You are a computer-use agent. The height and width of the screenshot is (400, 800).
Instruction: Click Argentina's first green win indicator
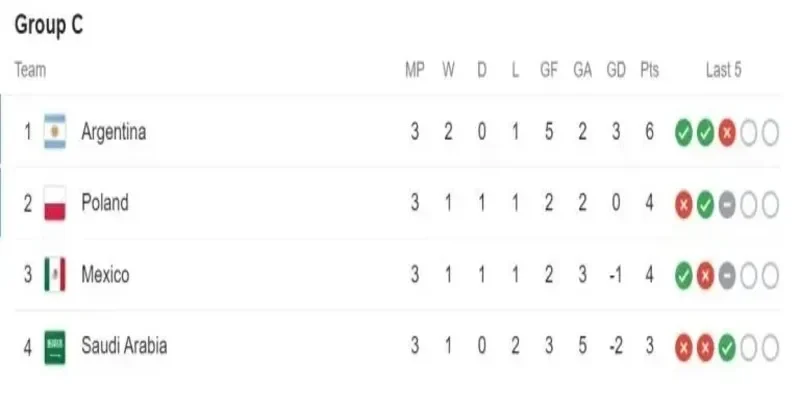(684, 132)
